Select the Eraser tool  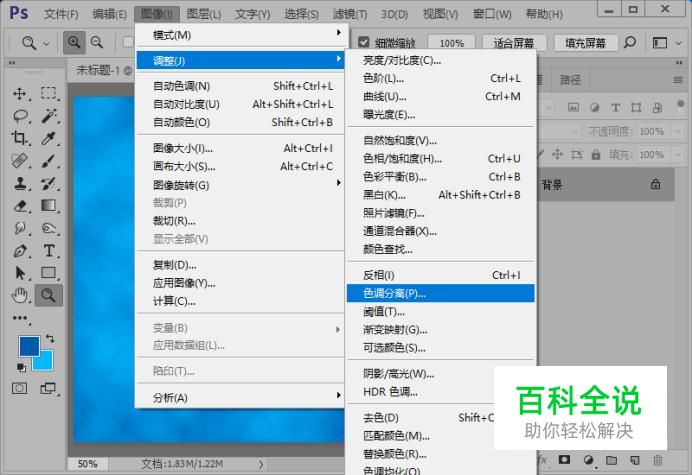20,206
